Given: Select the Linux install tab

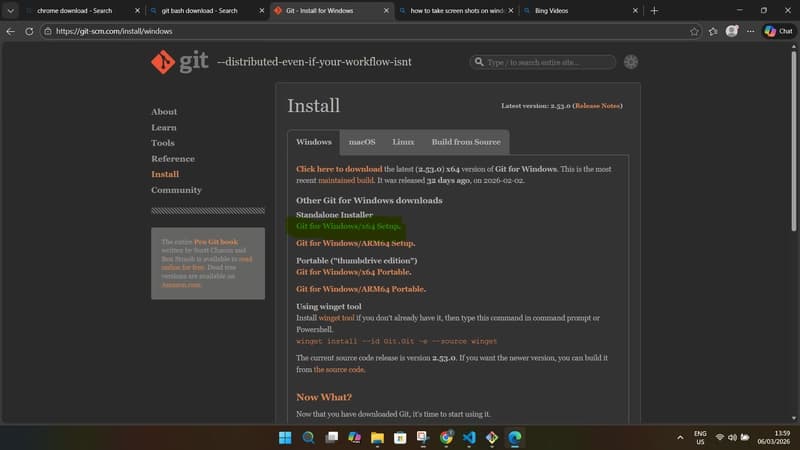Looking at the screenshot, I should point(403,142).
